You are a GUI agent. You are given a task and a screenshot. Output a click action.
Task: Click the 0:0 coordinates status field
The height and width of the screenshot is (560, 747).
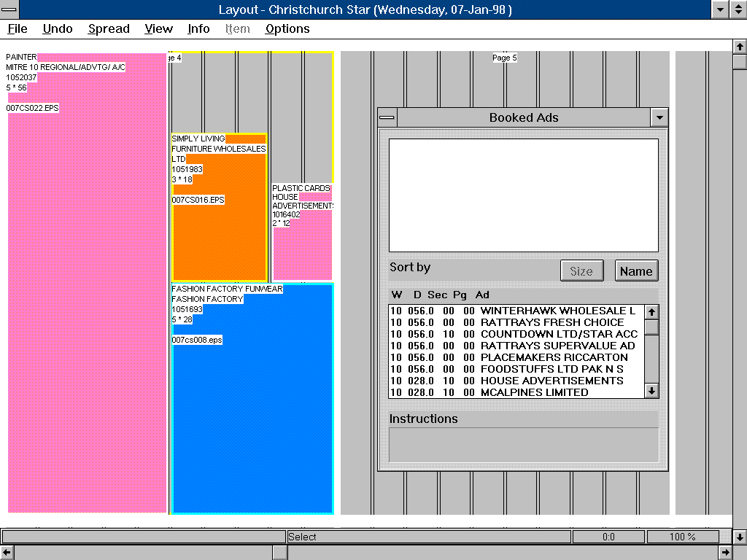point(608,537)
